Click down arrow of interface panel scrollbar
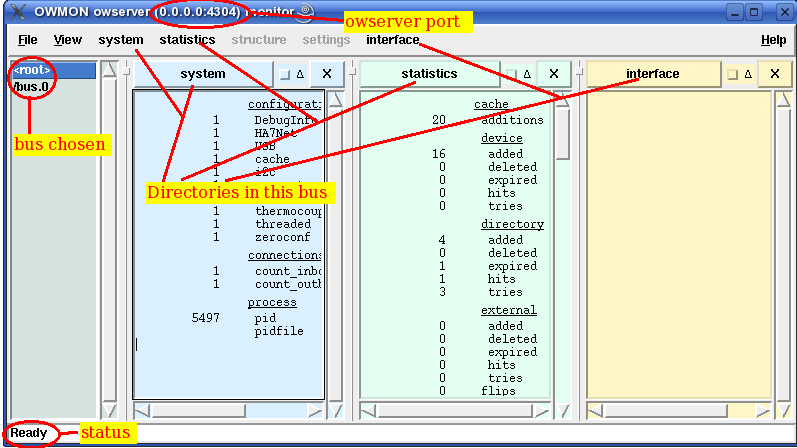 point(783,410)
